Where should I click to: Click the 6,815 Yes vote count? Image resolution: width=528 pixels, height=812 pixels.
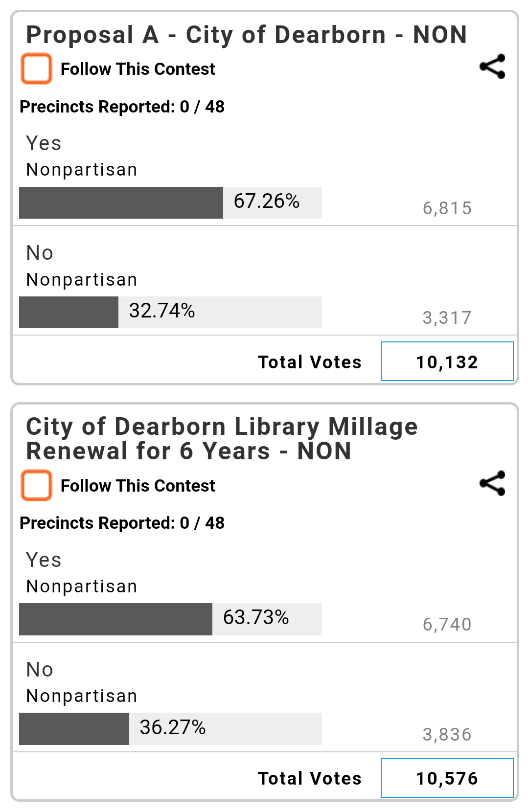tap(447, 208)
